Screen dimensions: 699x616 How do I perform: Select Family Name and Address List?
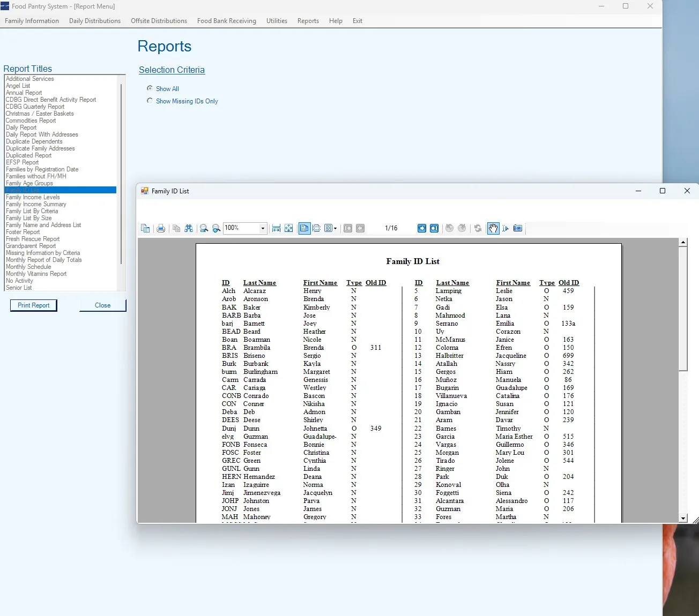click(x=60, y=225)
